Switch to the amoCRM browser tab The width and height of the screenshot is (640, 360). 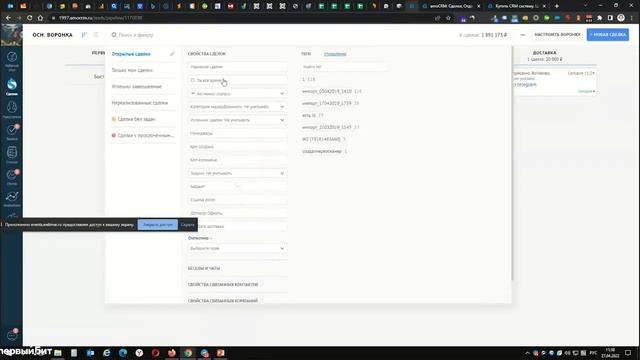click(x=451, y=6)
